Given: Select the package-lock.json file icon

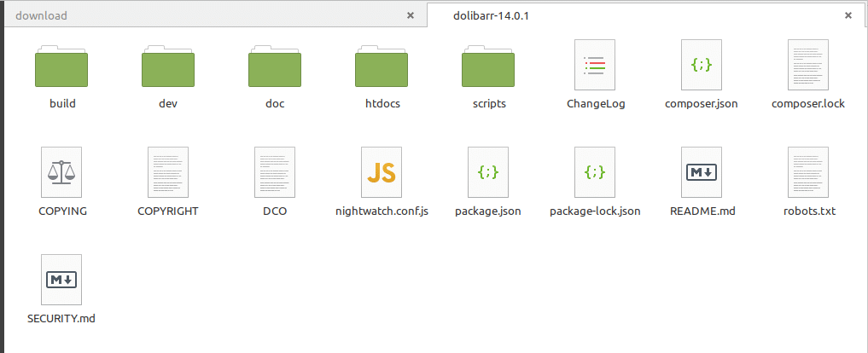Looking at the screenshot, I should point(595,172).
